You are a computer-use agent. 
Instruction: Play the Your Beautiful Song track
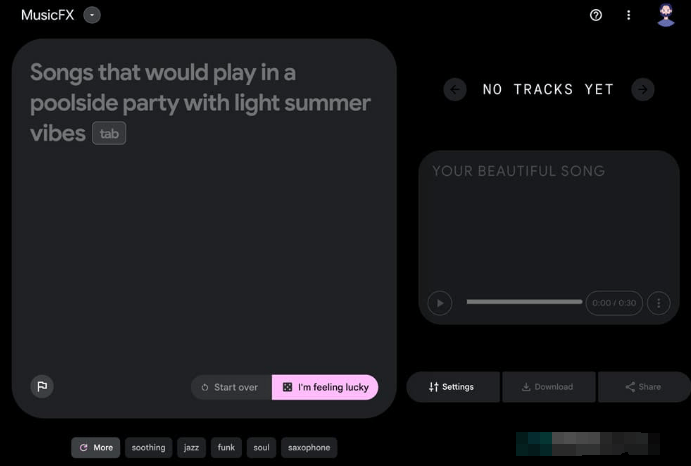(440, 303)
